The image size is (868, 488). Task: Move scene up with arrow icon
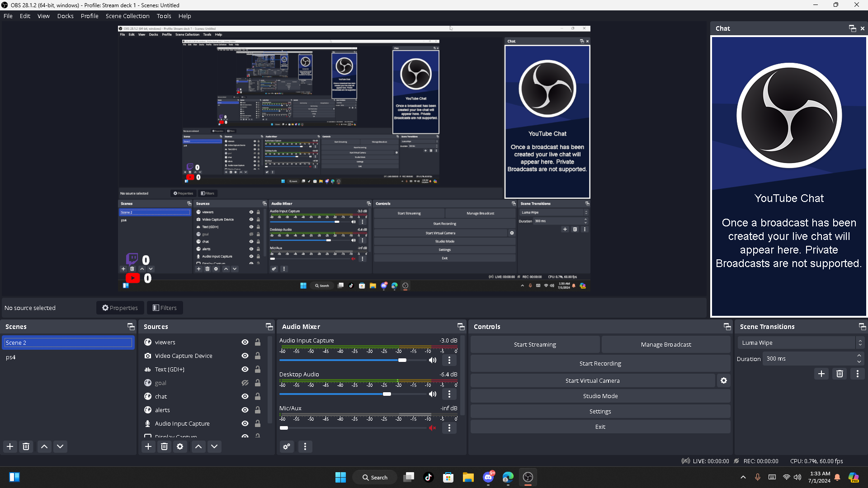[44, 446]
